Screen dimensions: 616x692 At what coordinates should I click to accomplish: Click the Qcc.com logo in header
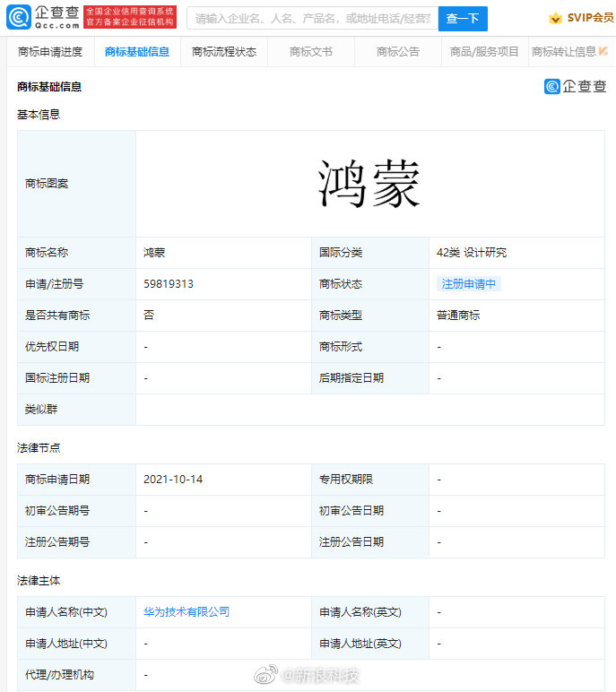42,17
